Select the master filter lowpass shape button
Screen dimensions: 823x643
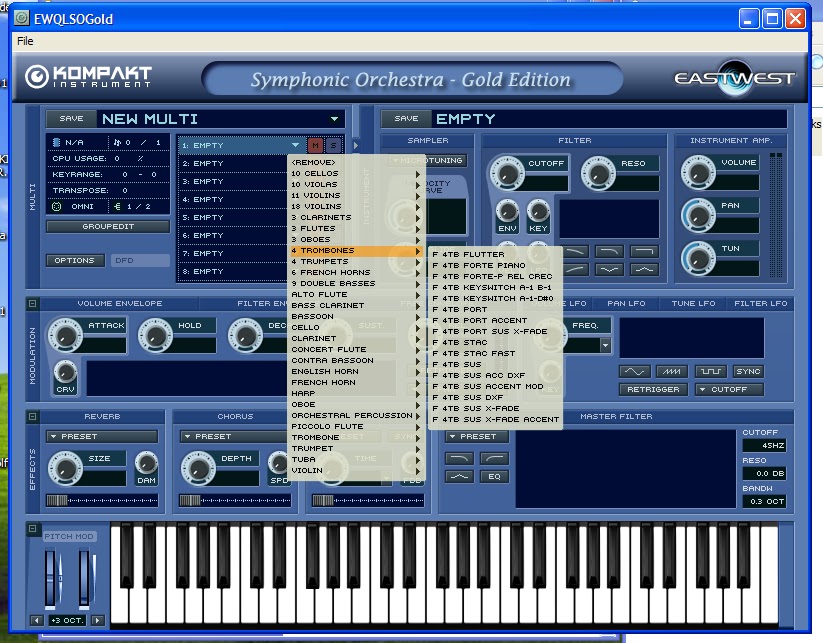tap(459, 458)
